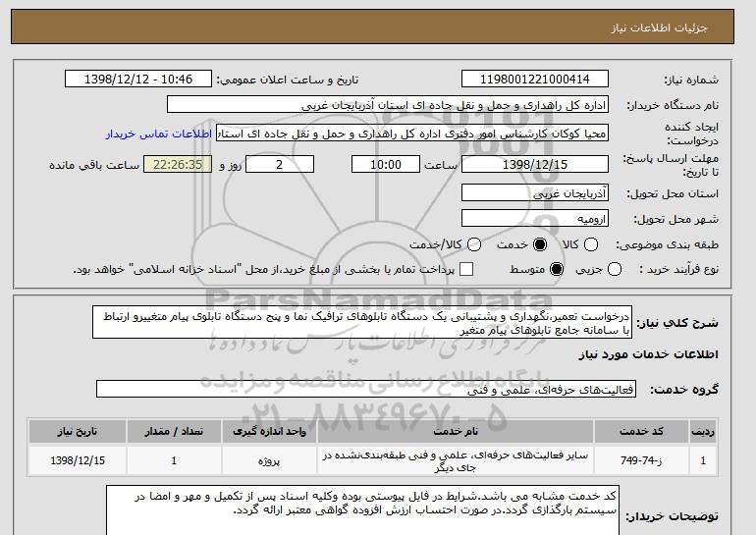The image size is (756, 535).
Task: Choose the جزیی purchase type option
Action: [615, 269]
